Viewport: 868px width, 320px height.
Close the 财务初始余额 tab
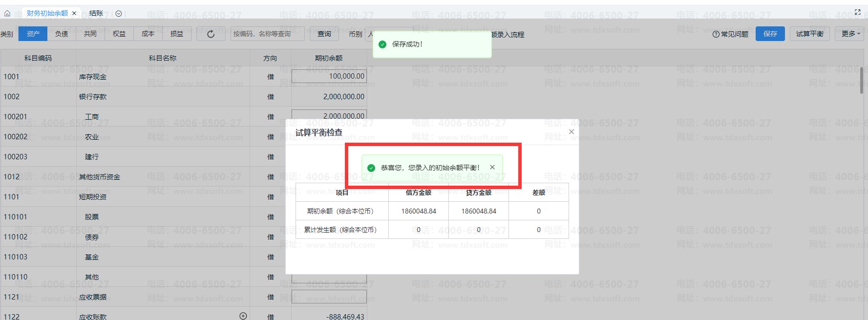74,13
